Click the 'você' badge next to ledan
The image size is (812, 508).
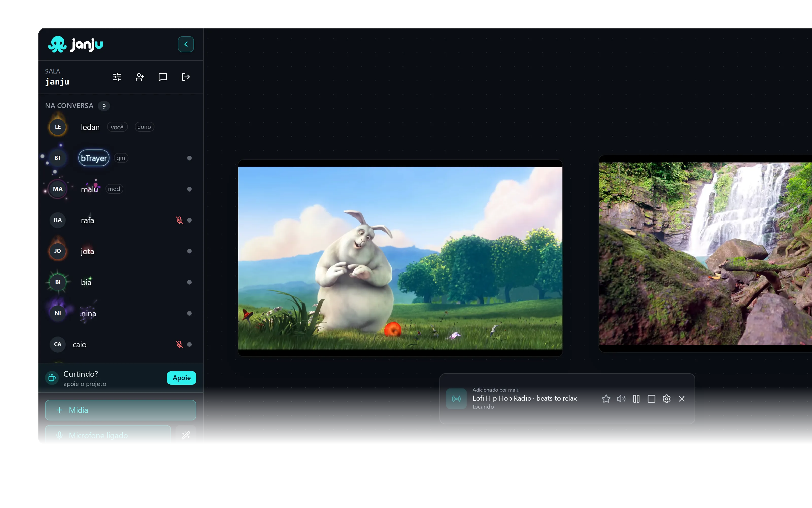[117, 127]
